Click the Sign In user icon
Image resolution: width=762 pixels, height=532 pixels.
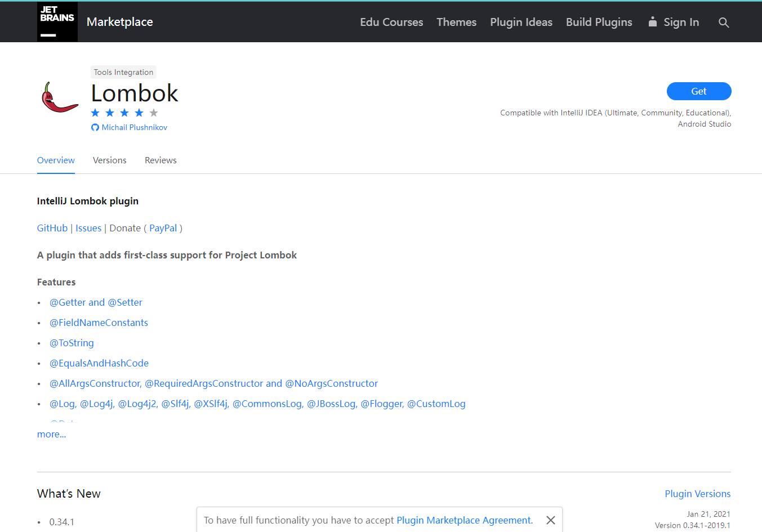[x=652, y=22]
